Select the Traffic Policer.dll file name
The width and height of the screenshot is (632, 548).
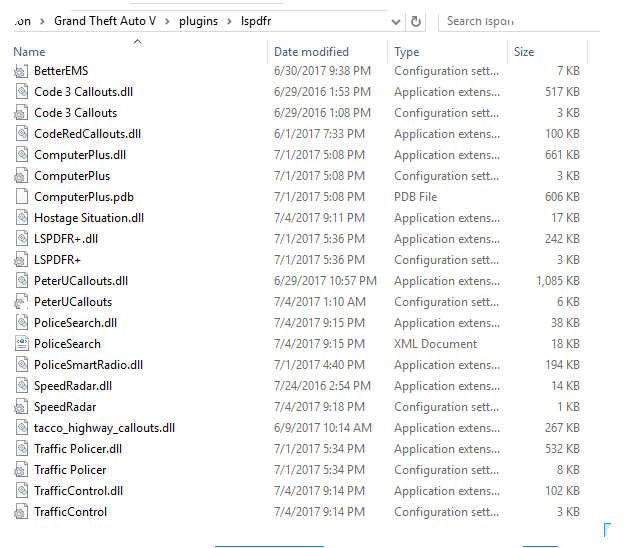[x=78, y=449]
